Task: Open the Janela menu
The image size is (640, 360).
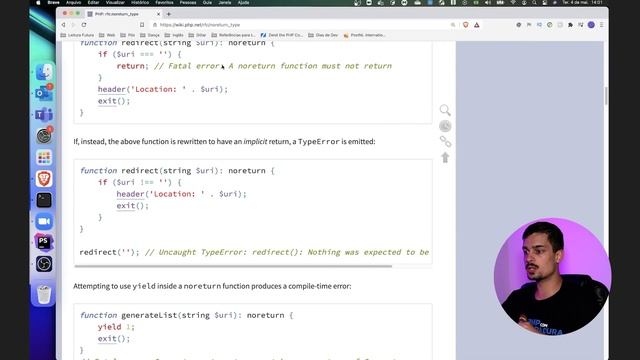Action: [225, 2]
